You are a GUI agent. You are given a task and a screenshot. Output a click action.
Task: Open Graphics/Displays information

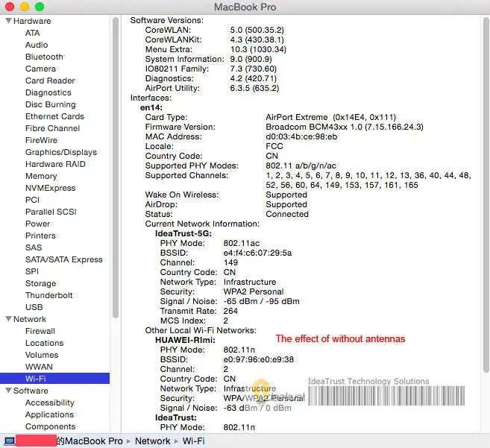pyautogui.click(x=61, y=152)
